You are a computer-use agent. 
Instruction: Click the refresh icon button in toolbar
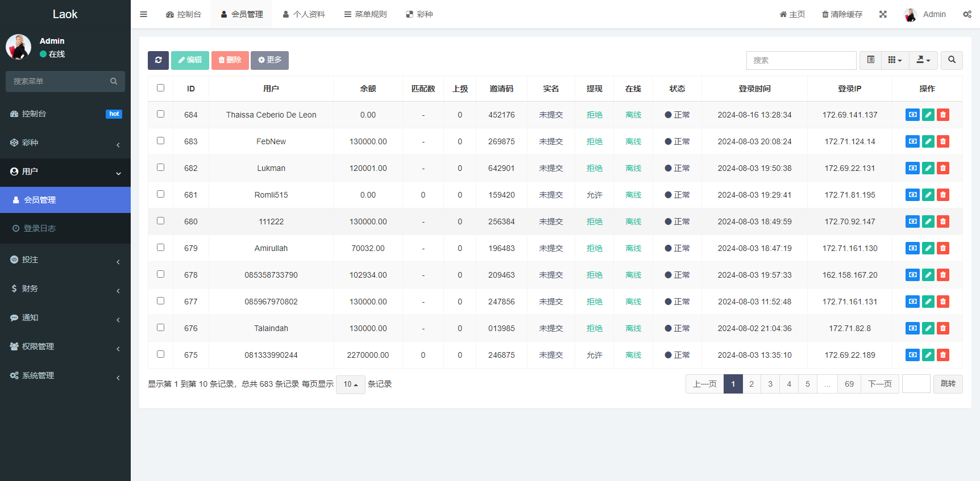(x=158, y=60)
